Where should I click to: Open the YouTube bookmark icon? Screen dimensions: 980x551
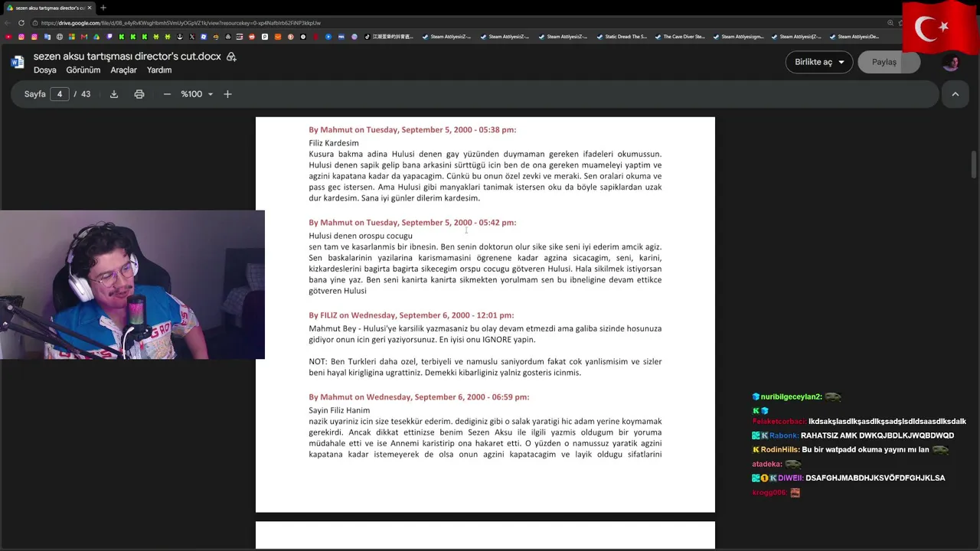(8, 37)
